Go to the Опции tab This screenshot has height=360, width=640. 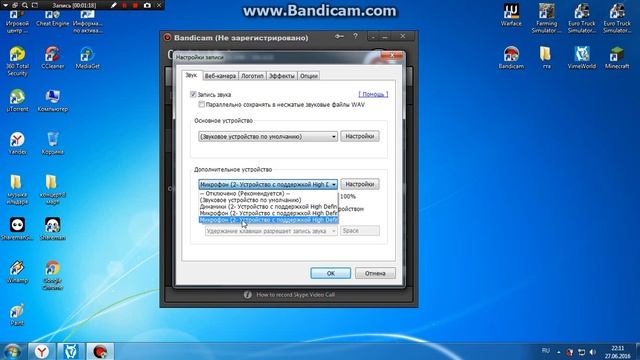click(309, 76)
